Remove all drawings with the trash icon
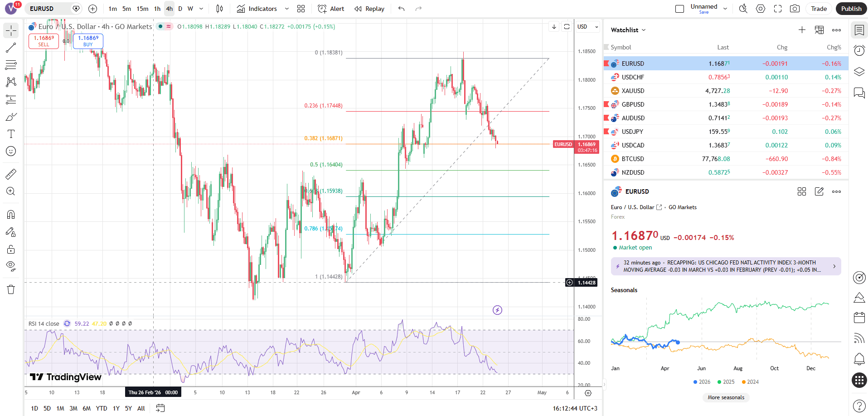 click(x=11, y=289)
